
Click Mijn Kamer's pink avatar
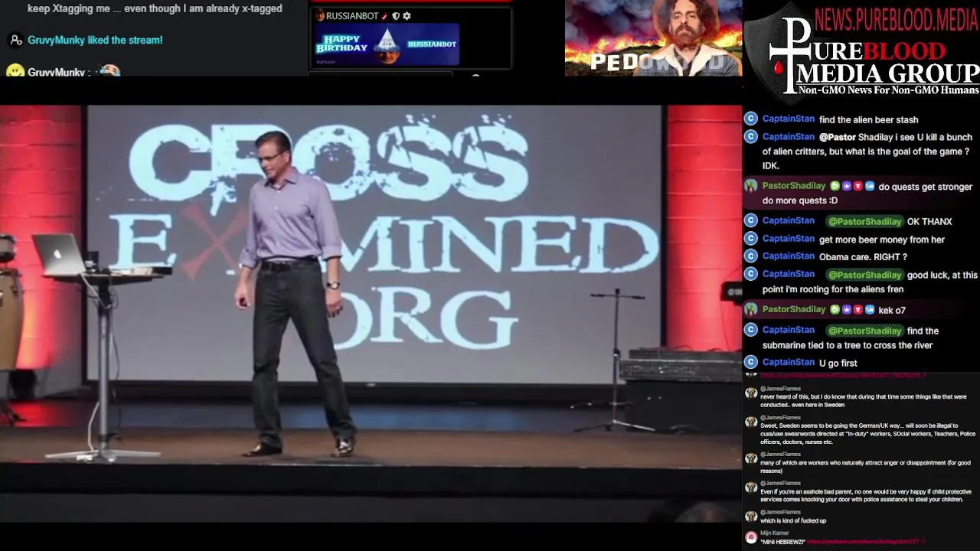751,537
